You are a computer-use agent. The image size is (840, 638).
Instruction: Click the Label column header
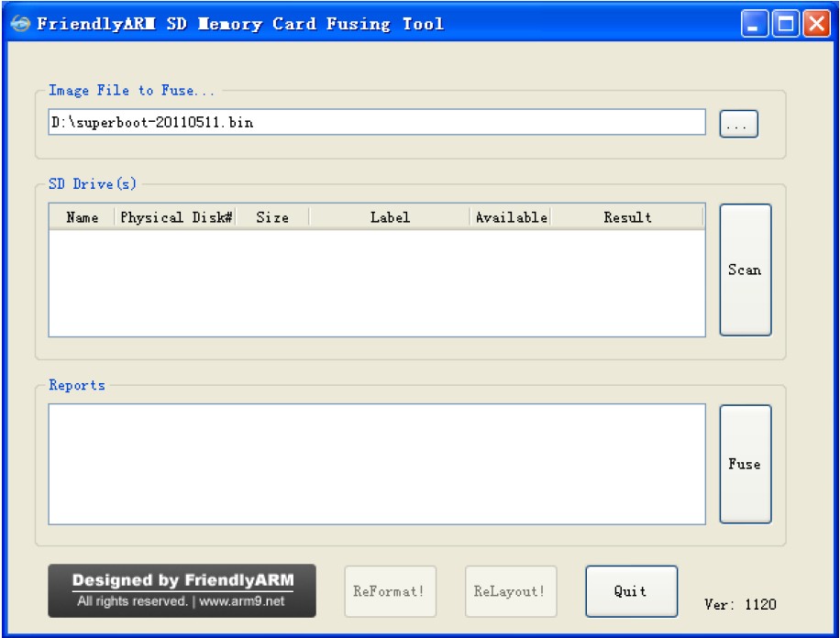(390, 217)
